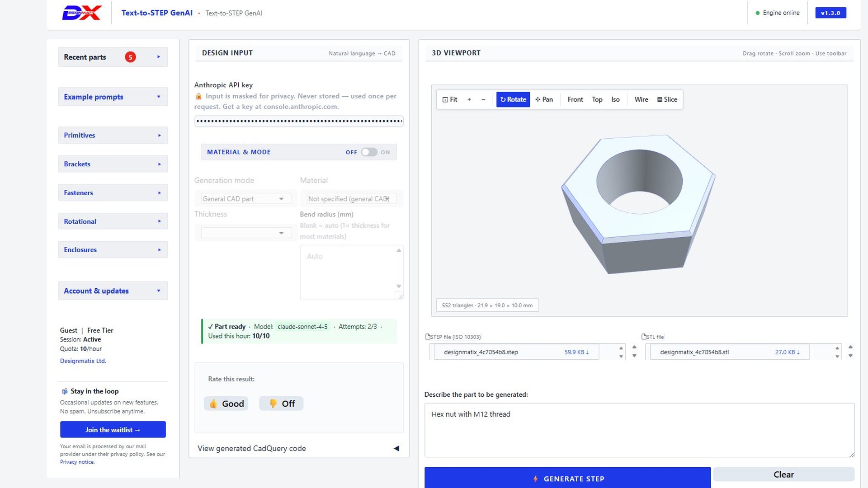Viewport: 868px width, 488px height.
Task: Expand the Primitives category
Action: pos(113,135)
